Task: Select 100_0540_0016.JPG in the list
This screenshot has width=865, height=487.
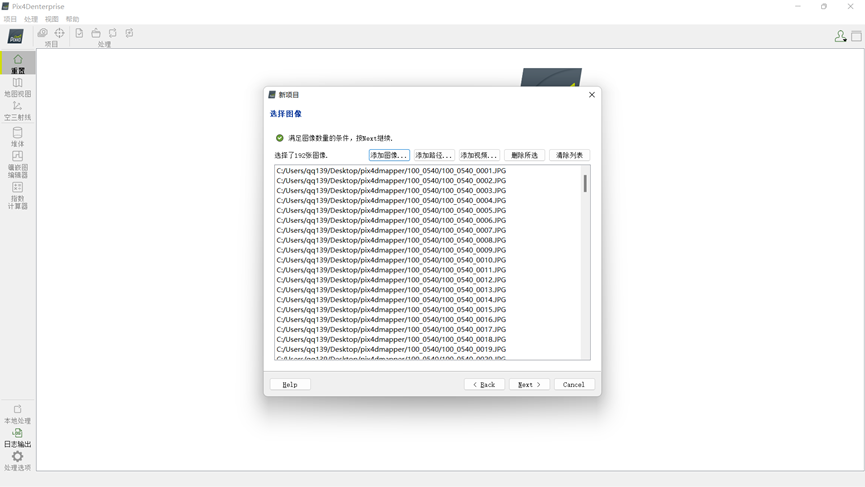Action: (391, 320)
